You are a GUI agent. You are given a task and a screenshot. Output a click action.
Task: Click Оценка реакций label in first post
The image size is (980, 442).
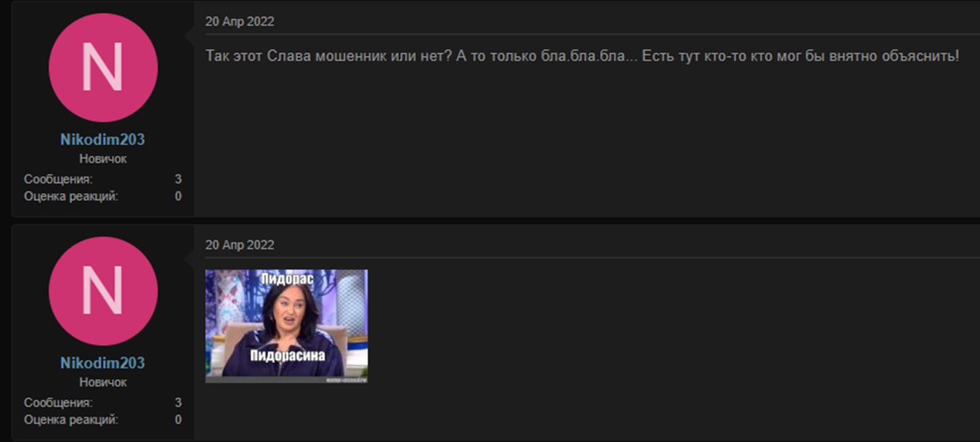(70, 196)
